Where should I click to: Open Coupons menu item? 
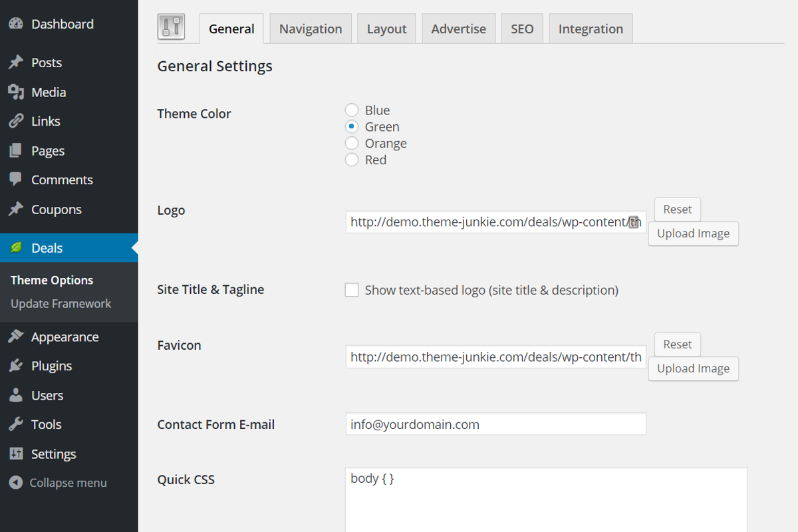click(x=69, y=209)
